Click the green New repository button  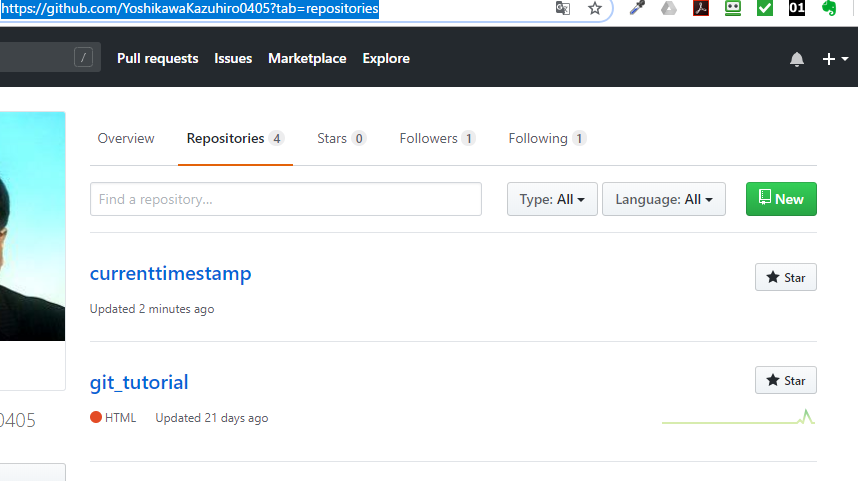click(781, 199)
